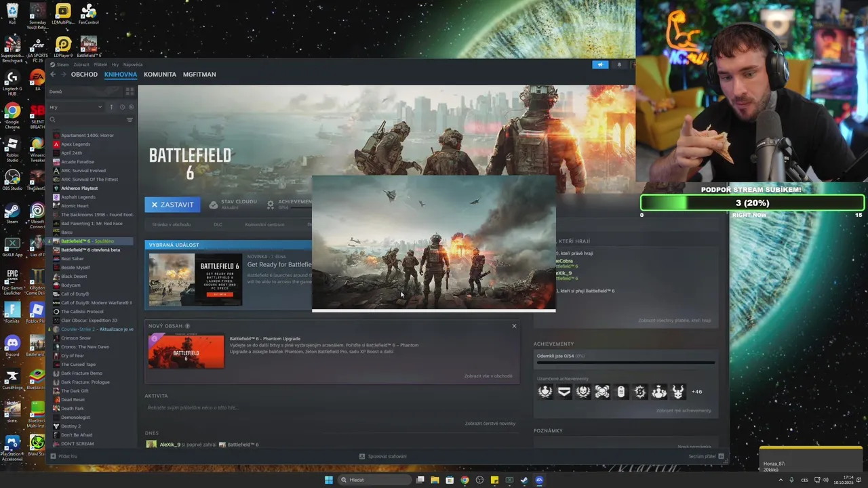This screenshot has width=868, height=488.
Task: Switch to the KNIHOVNA library tab
Action: point(121,75)
